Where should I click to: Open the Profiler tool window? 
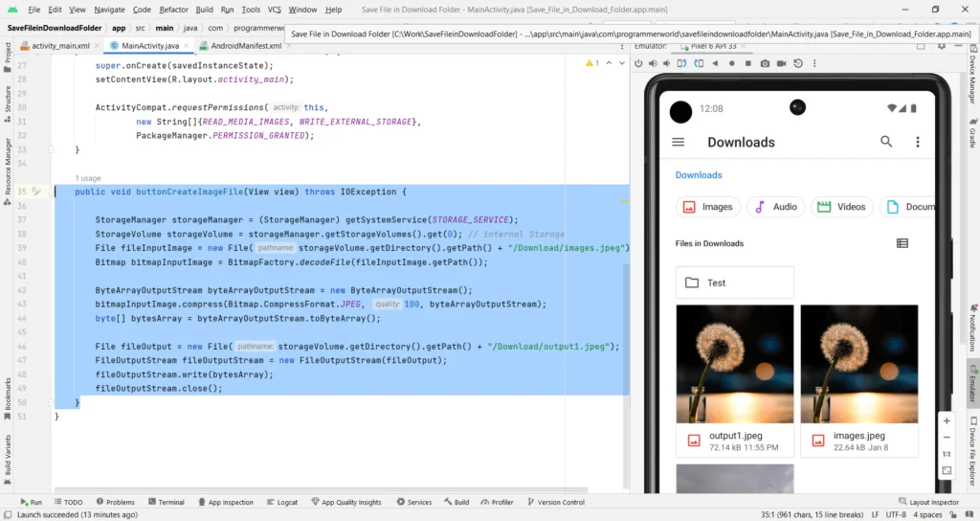[x=497, y=502]
